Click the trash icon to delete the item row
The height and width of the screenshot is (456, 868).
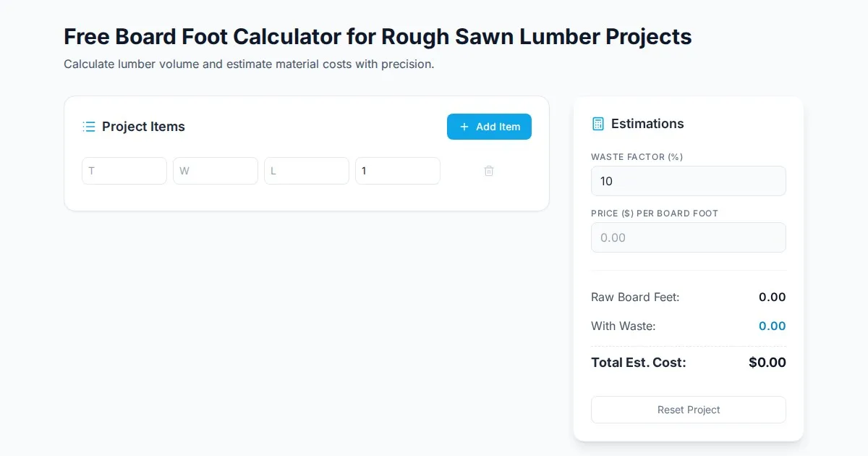(x=489, y=171)
